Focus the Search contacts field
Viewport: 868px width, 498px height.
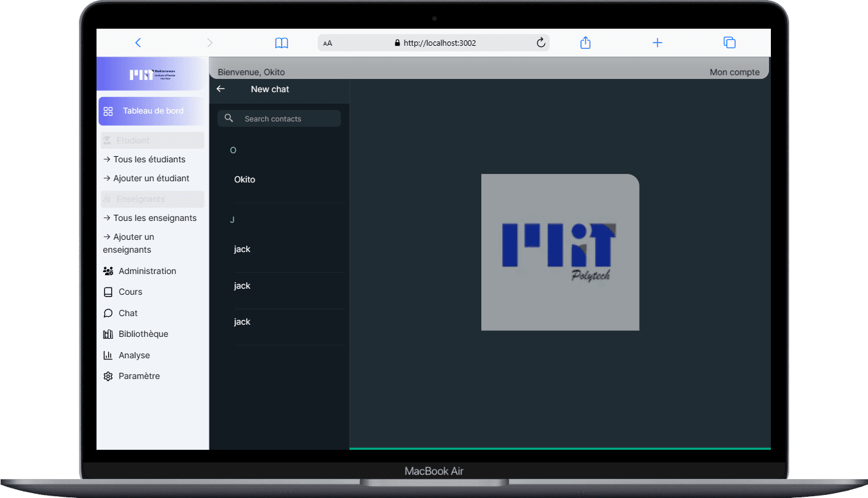point(279,118)
